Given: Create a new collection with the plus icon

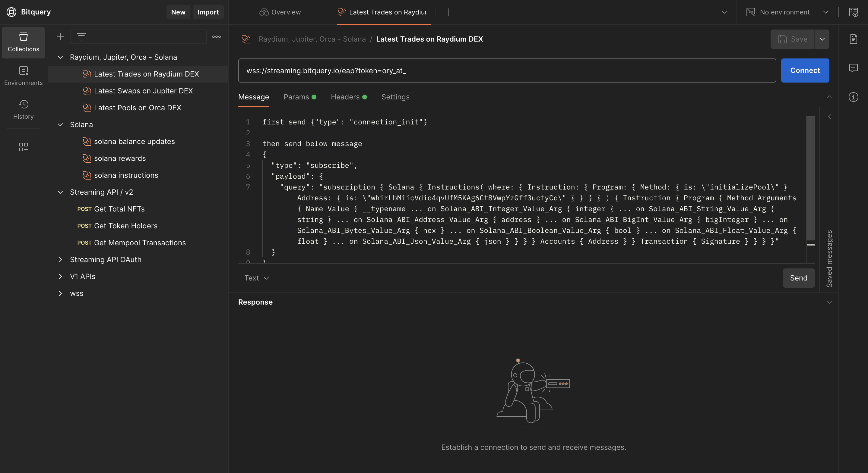Looking at the screenshot, I should (60, 37).
